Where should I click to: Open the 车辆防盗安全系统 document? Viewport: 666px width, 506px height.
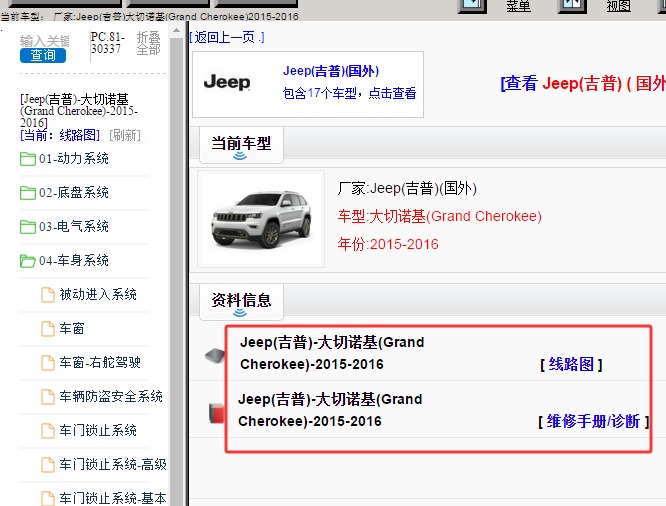coord(111,396)
